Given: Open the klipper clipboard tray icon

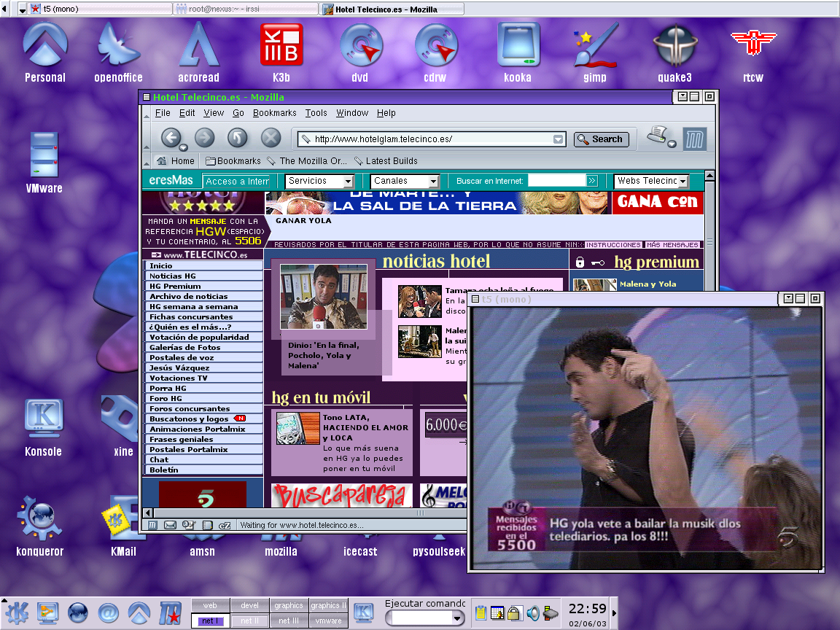Looking at the screenshot, I should point(481,612).
